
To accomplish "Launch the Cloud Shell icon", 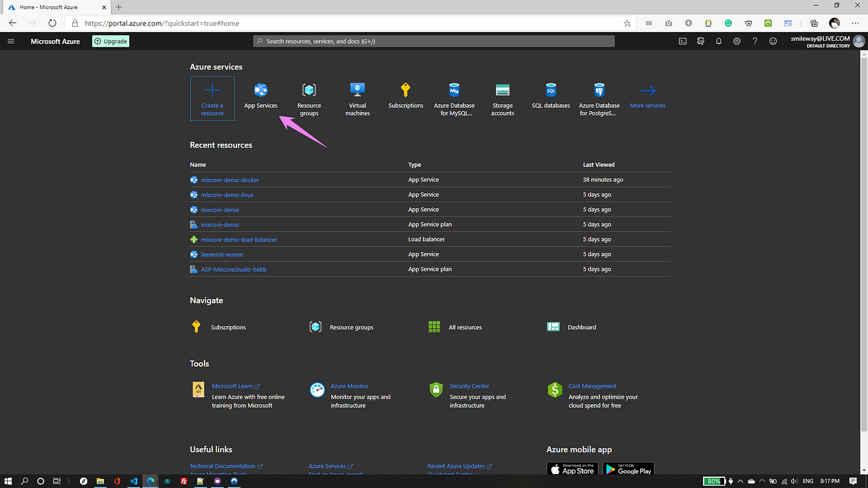I will [x=682, y=41].
